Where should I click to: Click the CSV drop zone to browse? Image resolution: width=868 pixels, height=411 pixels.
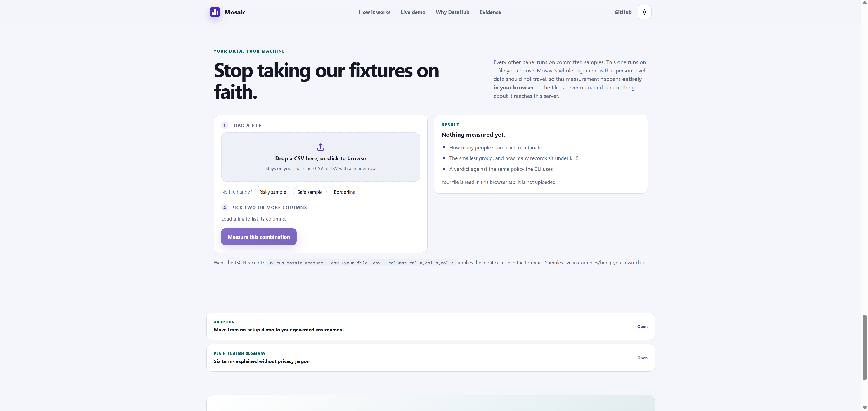[x=320, y=157]
